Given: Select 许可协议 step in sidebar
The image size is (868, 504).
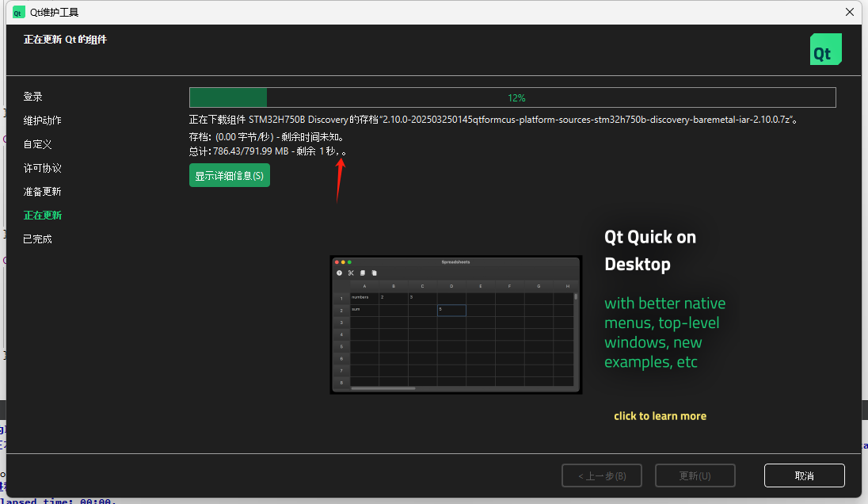Looking at the screenshot, I should point(43,168).
